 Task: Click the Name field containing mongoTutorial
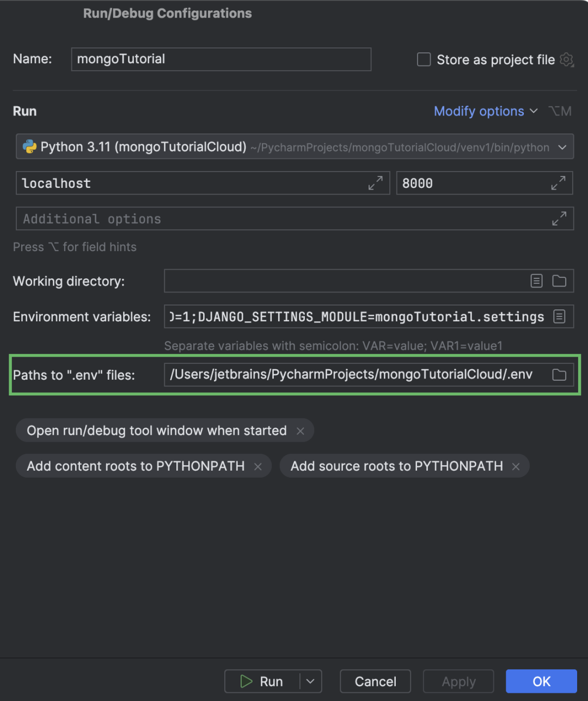coord(221,59)
